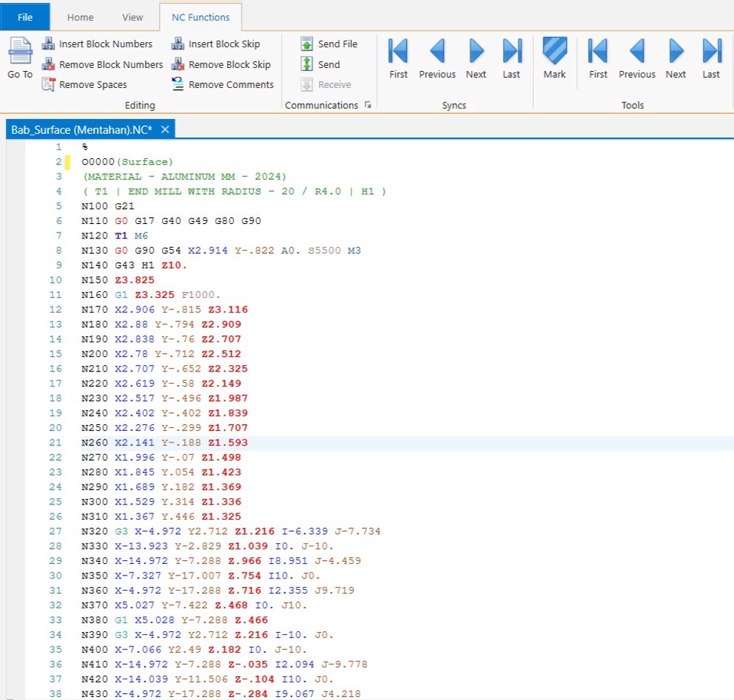734x700 pixels.
Task: Click the Send File icon
Action: (x=307, y=44)
